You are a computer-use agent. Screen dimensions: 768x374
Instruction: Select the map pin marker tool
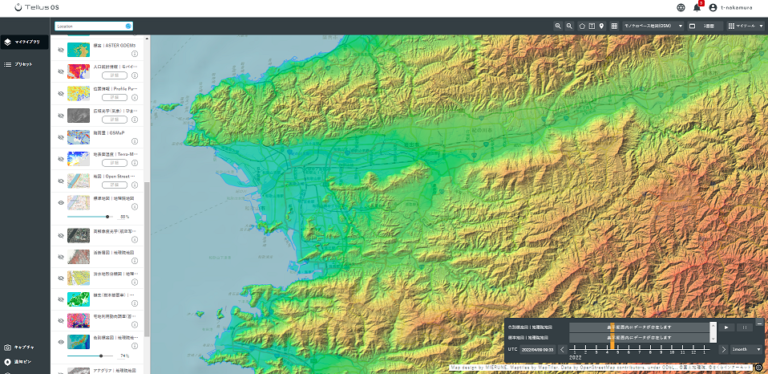[601, 26]
